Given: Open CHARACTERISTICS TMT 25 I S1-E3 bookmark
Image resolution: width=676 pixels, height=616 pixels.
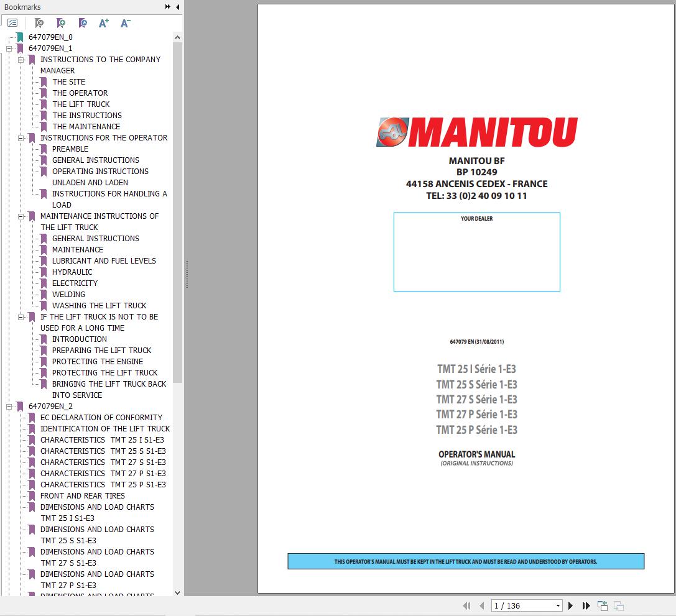Looking at the screenshot, I should click(x=102, y=440).
